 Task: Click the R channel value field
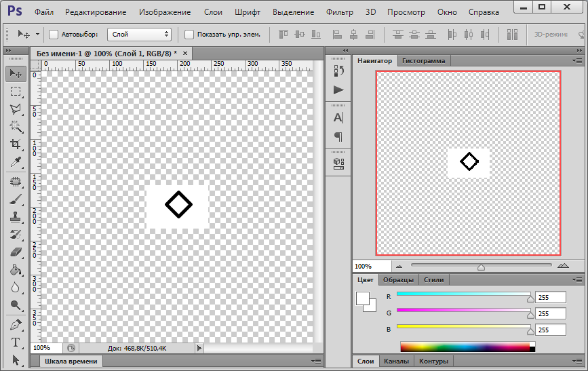tap(550, 297)
